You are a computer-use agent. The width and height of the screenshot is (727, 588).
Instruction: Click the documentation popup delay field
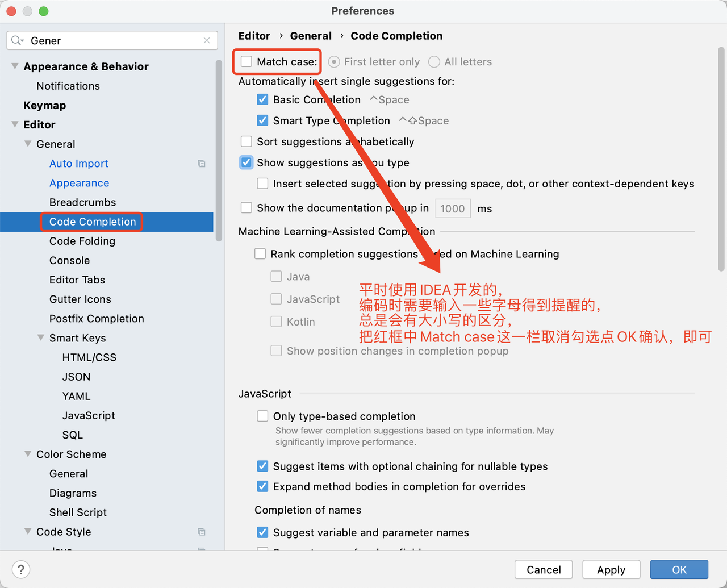pyautogui.click(x=453, y=208)
